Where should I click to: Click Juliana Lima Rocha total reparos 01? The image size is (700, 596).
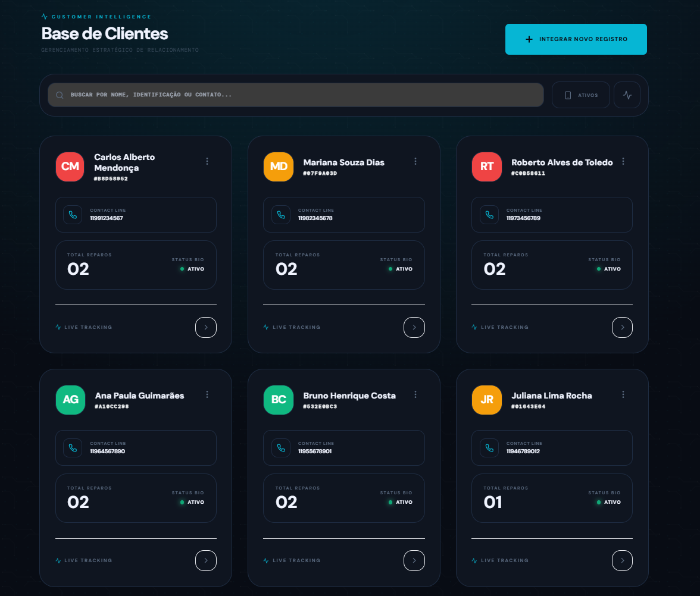click(x=493, y=503)
